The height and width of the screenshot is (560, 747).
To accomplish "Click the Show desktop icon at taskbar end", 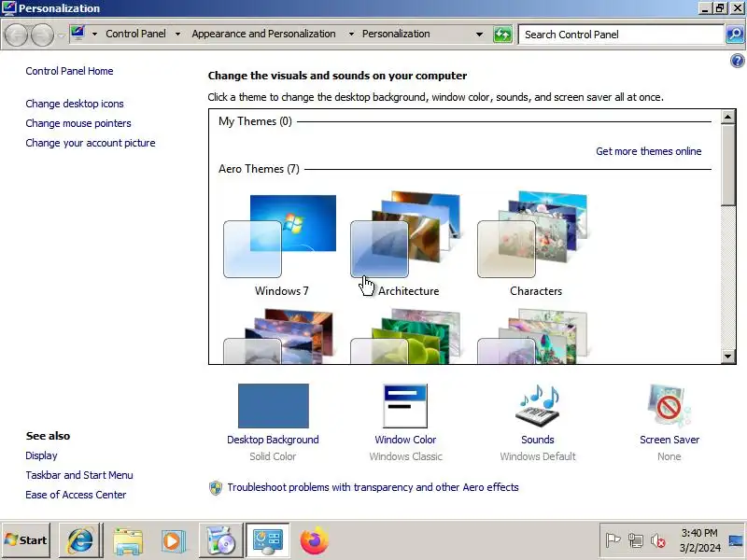I will point(736,540).
